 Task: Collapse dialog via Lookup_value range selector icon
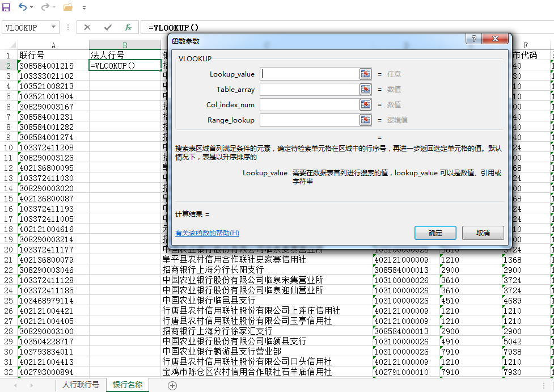366,74
